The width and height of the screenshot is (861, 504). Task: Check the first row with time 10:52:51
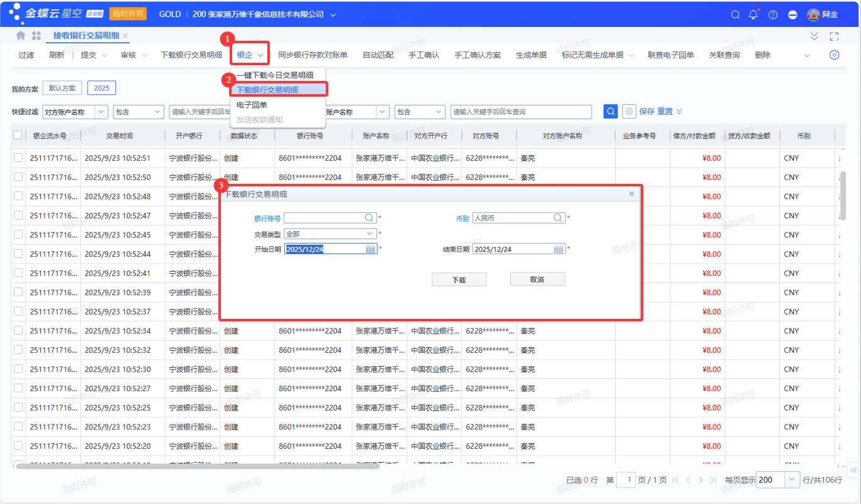pos(18,158)
